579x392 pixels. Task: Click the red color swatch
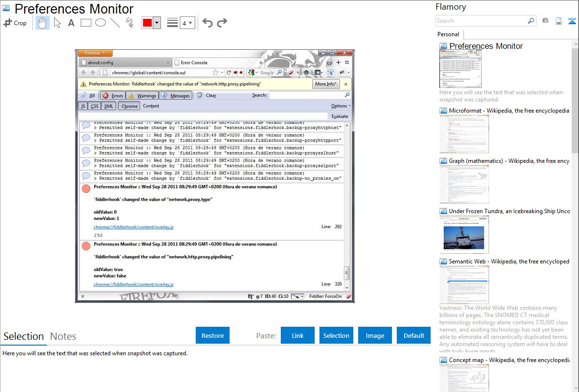147,23
